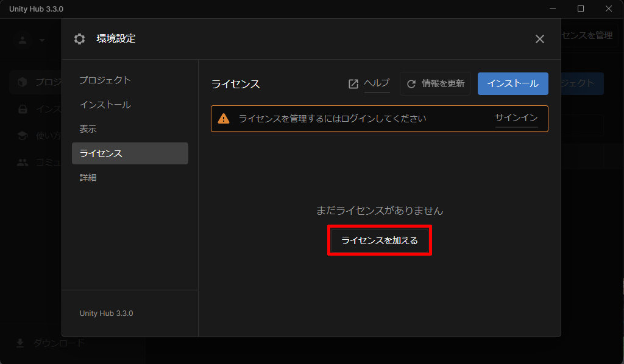
Task: Click the refresh icon in 情報を更新
Action: tap(411, 84)
